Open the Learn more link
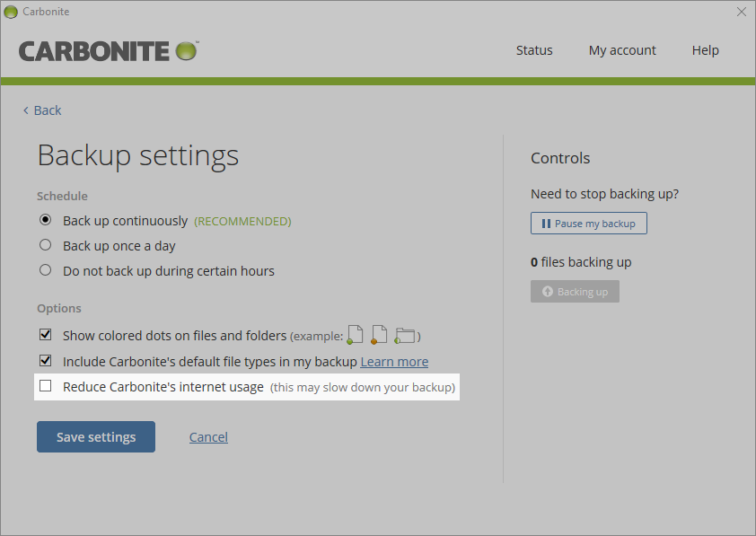 tap(394, 361)
